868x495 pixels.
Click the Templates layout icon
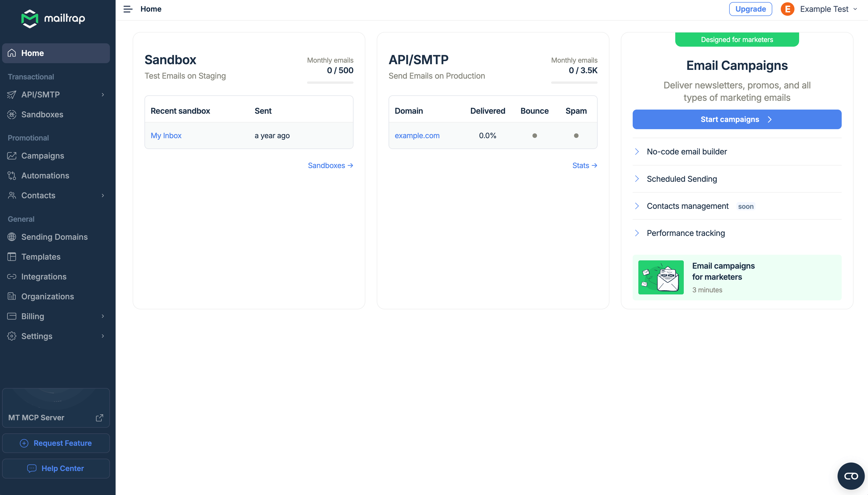point(12,257)
